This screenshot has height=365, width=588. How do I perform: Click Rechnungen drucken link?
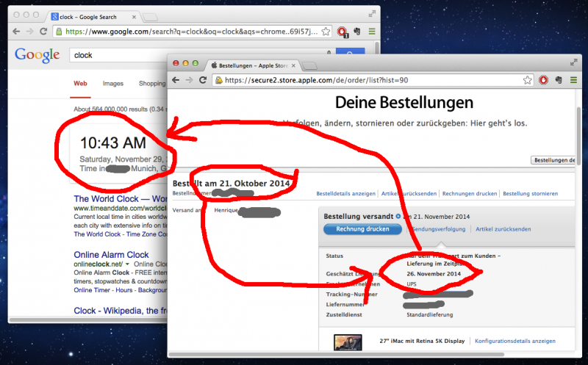(x=470, y=194)
